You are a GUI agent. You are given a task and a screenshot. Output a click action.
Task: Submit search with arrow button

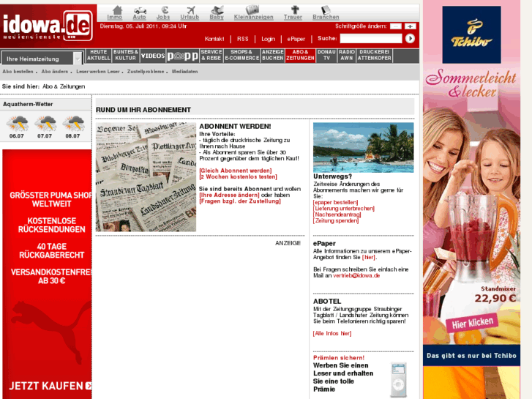click(x=410, y=38)
